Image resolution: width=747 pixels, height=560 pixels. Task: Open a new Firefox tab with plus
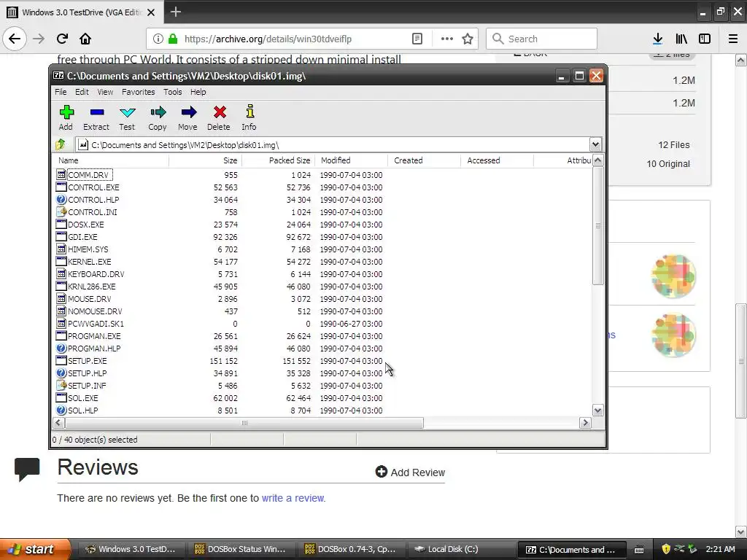coord(175,12)
